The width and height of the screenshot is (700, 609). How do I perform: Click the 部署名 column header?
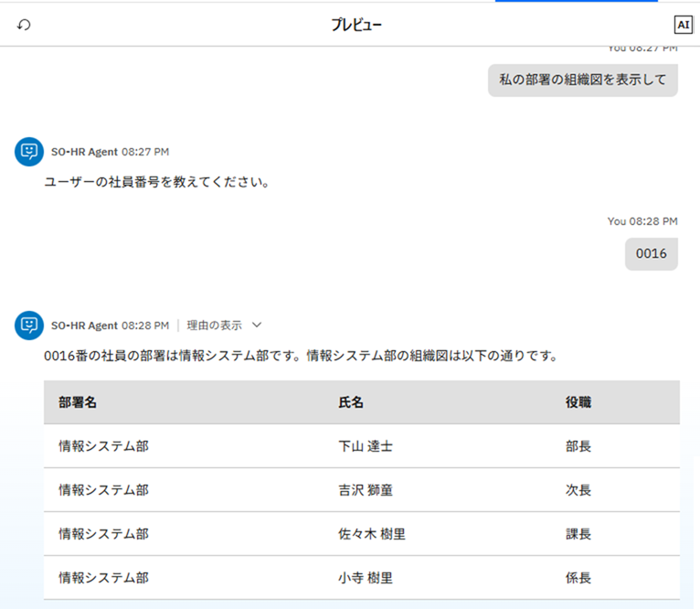(x=78, y=402)
